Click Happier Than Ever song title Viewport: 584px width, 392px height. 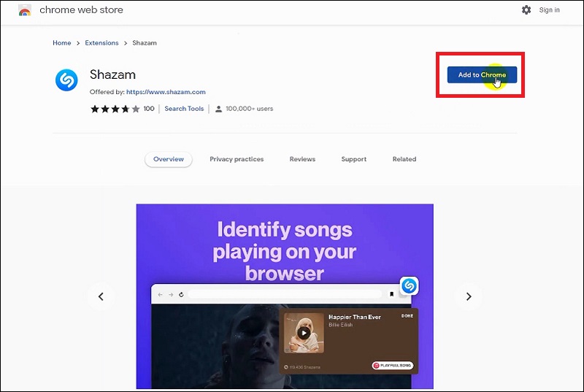[x=355, y=317]
